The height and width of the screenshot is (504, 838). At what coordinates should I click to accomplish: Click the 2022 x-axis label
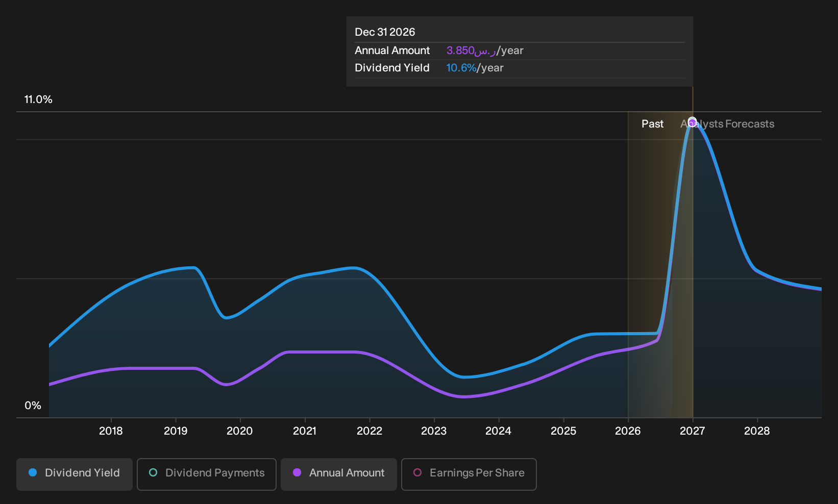pos(369,431)
